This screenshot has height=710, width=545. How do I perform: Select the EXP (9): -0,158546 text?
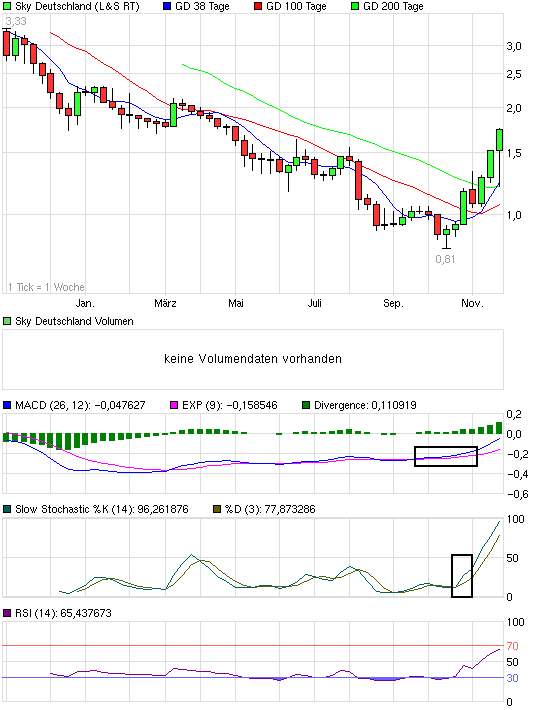click(x=230, y=405)
